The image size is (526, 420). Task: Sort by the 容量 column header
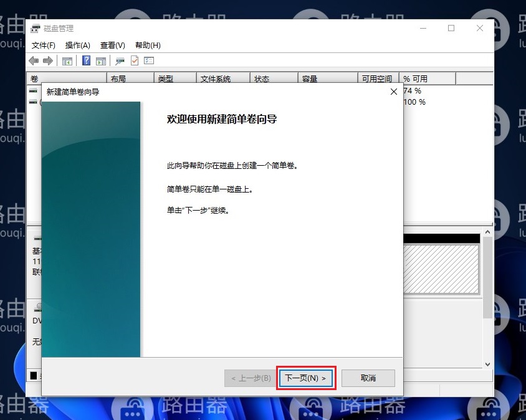328,79
